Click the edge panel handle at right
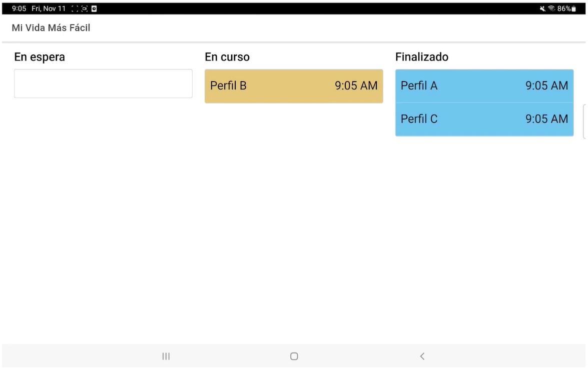Image resolution: width=588 pixels, height=371 pixels. (584, 122)
